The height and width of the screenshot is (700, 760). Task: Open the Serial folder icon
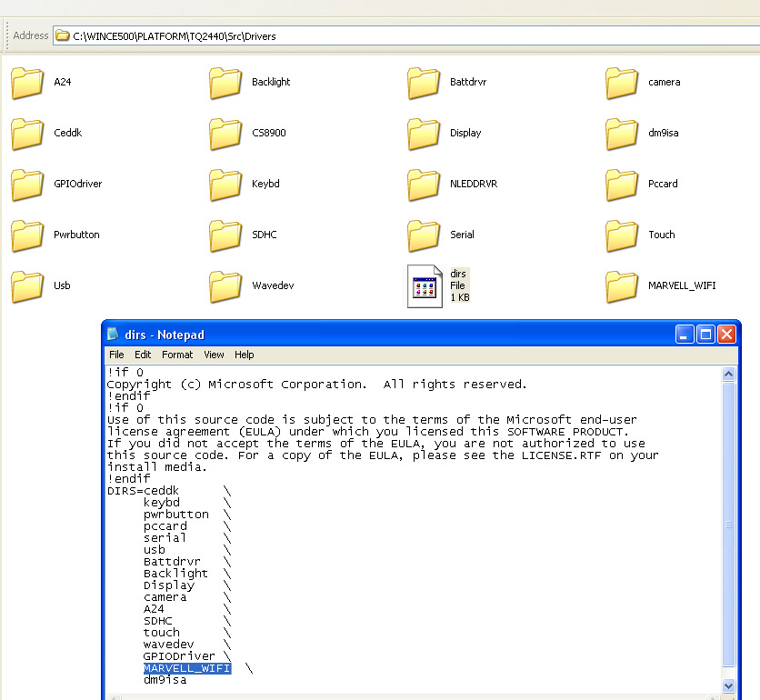(x=424, y=235)
